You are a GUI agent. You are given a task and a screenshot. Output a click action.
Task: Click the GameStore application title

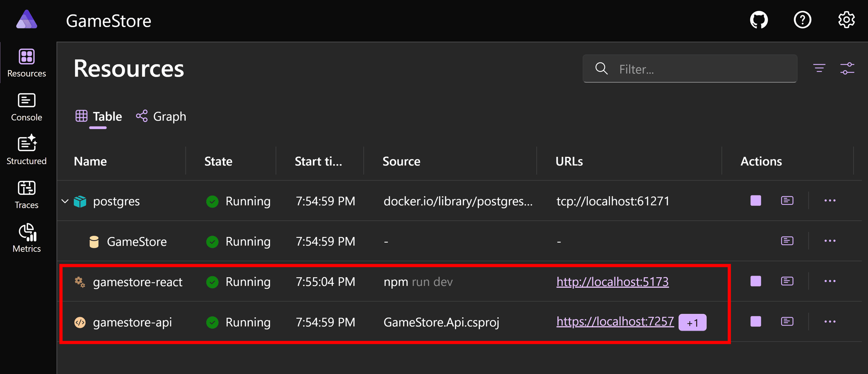point(109,21)
